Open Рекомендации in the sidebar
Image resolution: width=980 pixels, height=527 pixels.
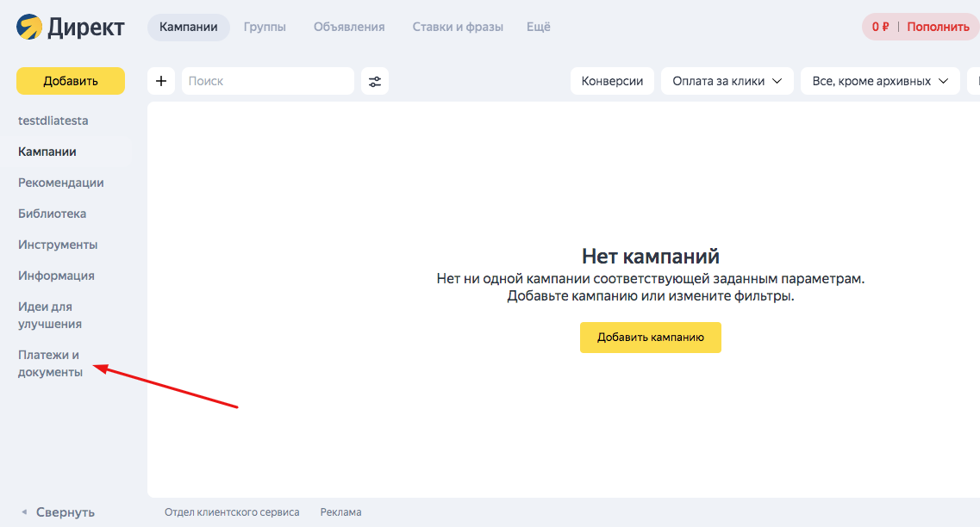coord(61,183)
